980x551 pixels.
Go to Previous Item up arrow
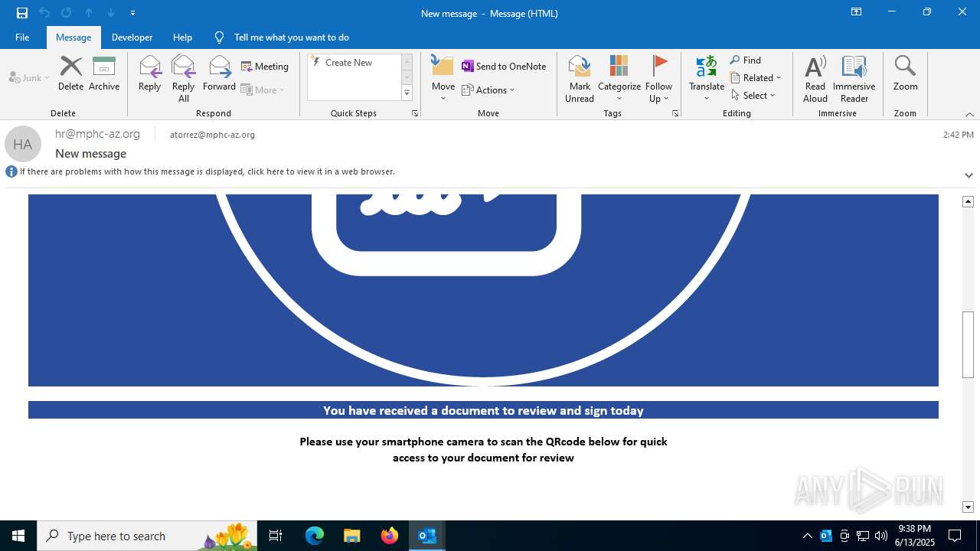[x=89, y=13]
